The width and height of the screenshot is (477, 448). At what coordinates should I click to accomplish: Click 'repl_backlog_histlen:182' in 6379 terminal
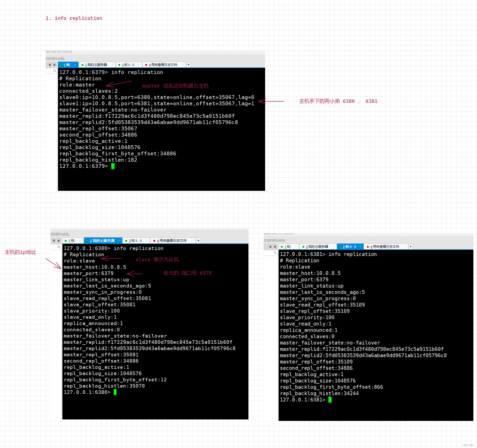click(x=98, y=160)
